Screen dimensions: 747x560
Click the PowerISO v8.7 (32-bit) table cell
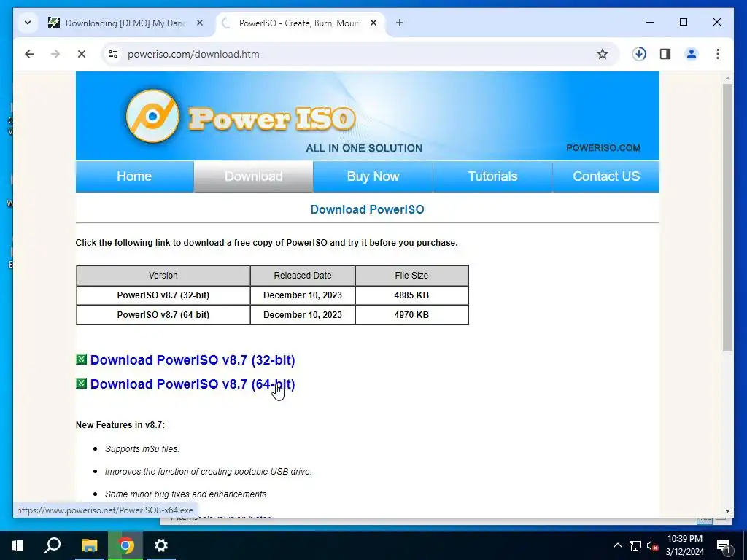pos(163,295)
